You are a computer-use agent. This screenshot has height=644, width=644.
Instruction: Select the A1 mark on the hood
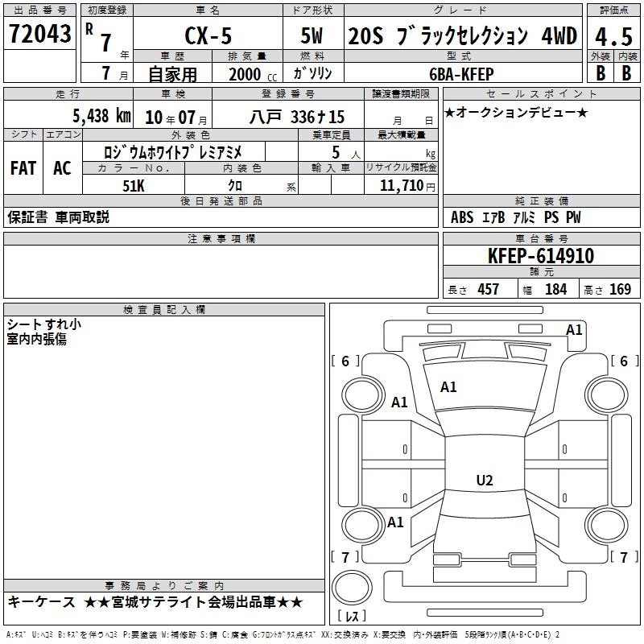448,387
